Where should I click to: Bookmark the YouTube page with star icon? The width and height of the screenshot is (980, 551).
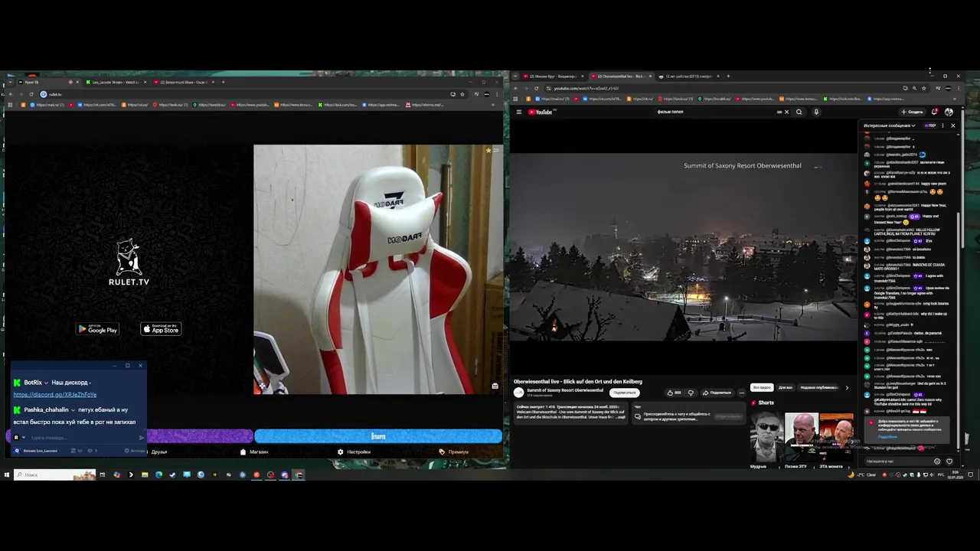924,88
